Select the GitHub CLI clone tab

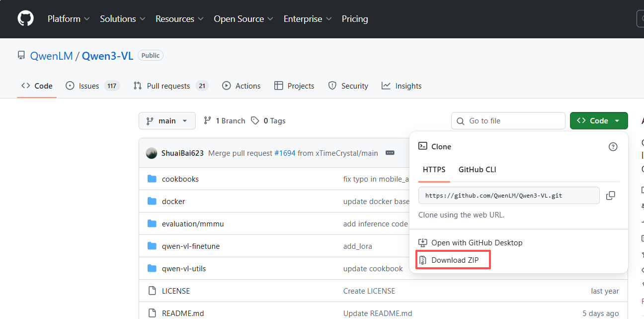478,170
